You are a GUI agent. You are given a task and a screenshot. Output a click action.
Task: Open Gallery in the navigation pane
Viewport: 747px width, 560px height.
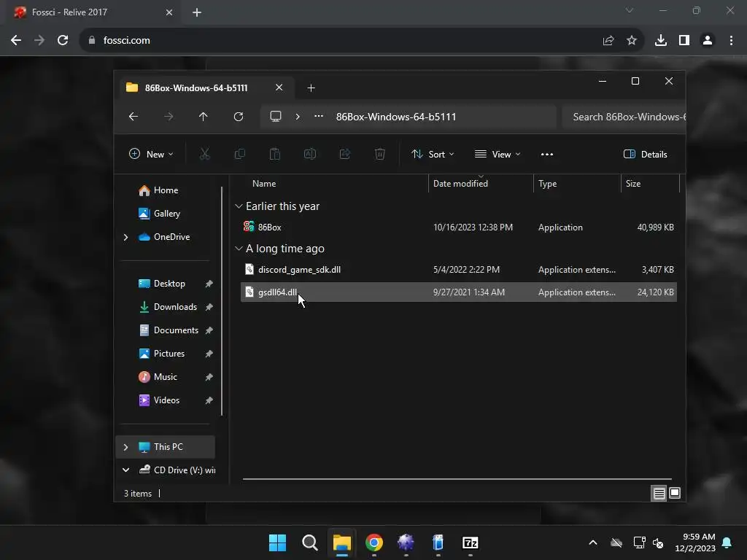166,214
